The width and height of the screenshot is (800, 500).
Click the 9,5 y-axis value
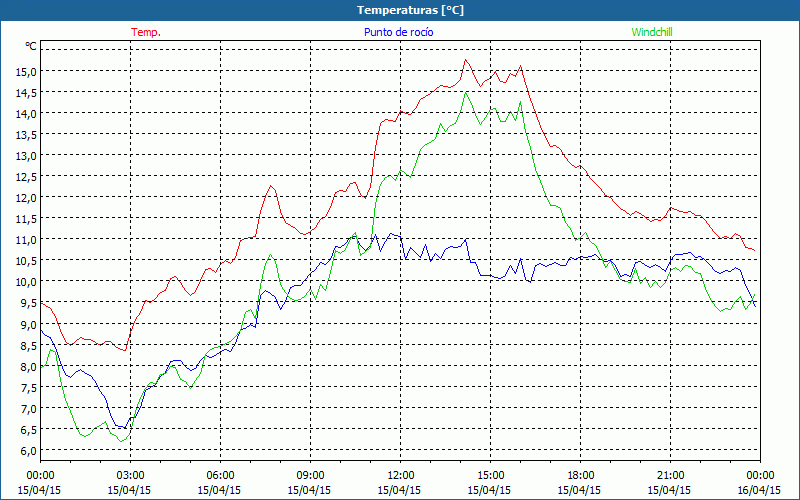[29, 303]
